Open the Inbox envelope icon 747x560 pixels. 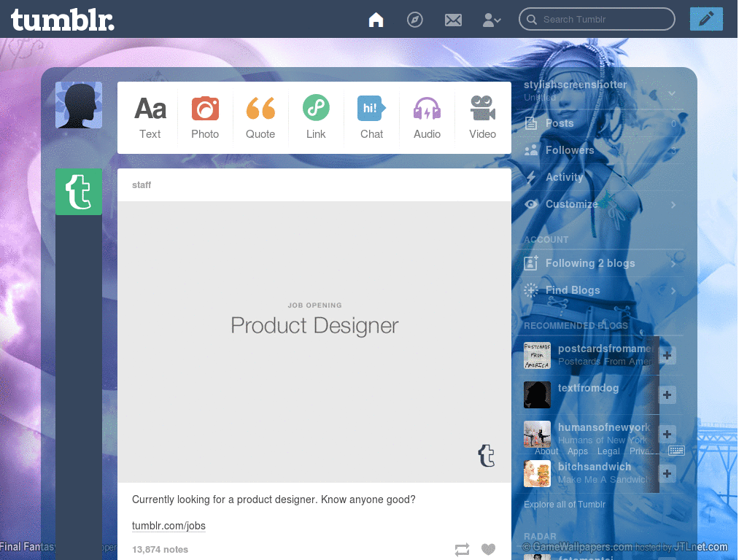[x=453, y=20]
